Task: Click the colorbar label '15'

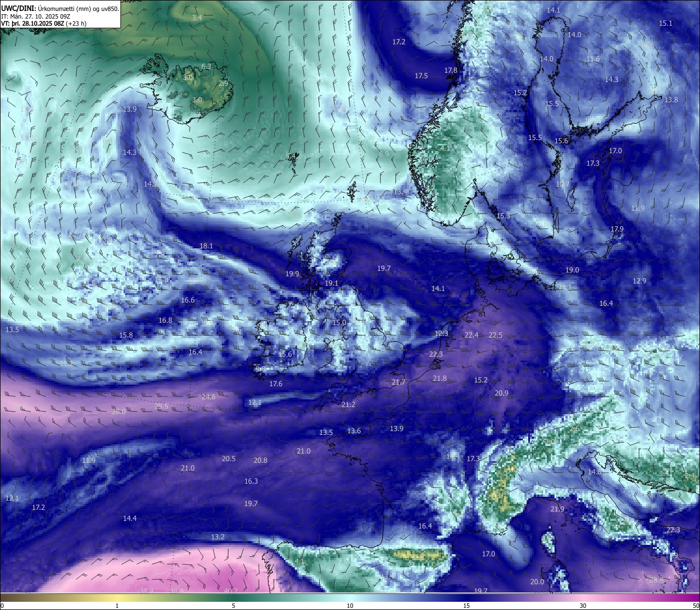Action: click(x=466, y=606)
